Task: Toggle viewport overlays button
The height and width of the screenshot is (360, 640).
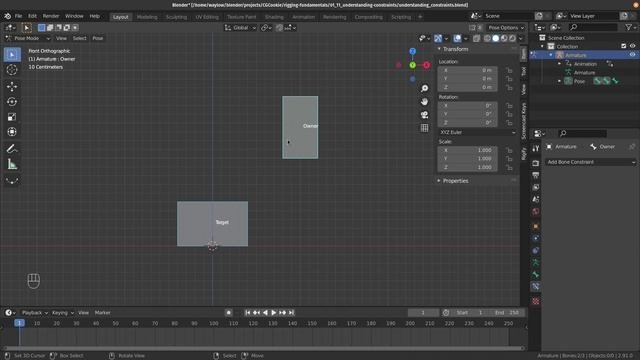Action: click(x=457, y=38)
